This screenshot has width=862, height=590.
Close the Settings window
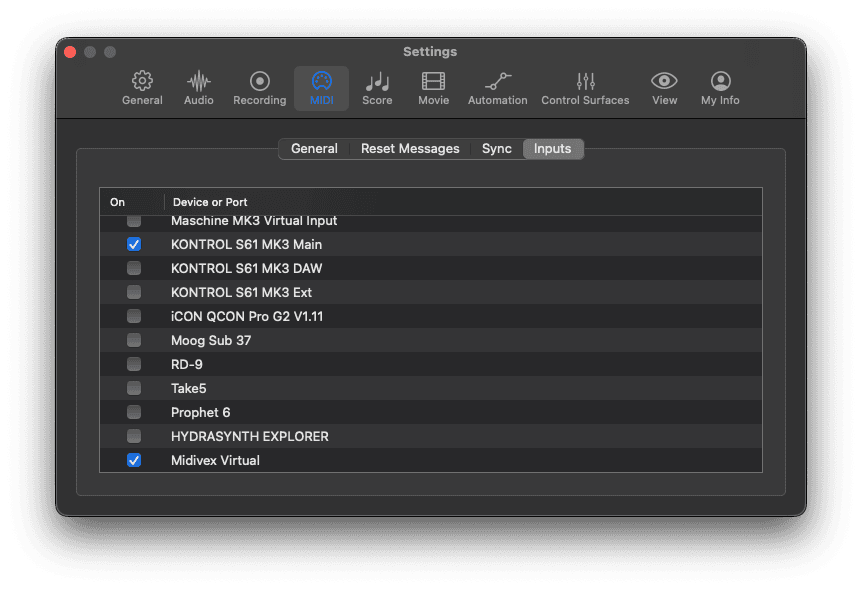pyautogui.click(x=70, y=52)
